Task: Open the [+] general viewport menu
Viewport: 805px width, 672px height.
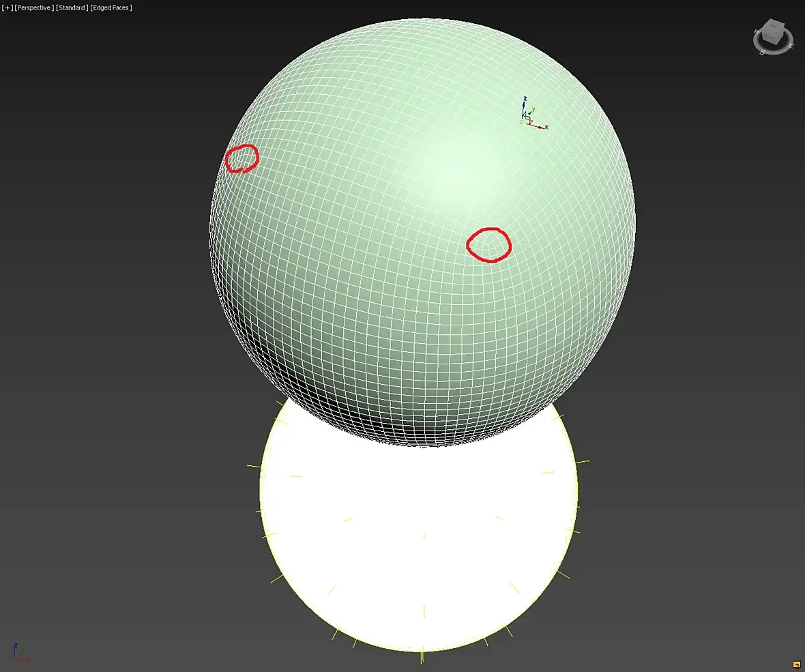Action: [8, 8]
